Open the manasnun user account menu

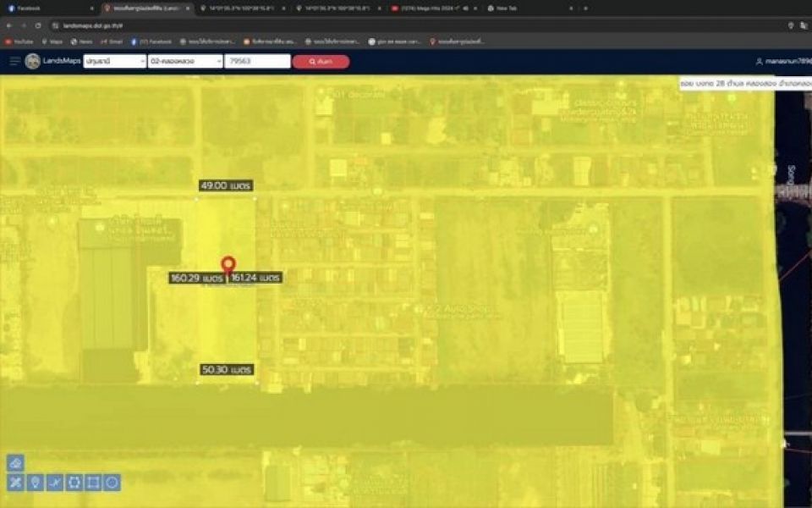point(782,62)
